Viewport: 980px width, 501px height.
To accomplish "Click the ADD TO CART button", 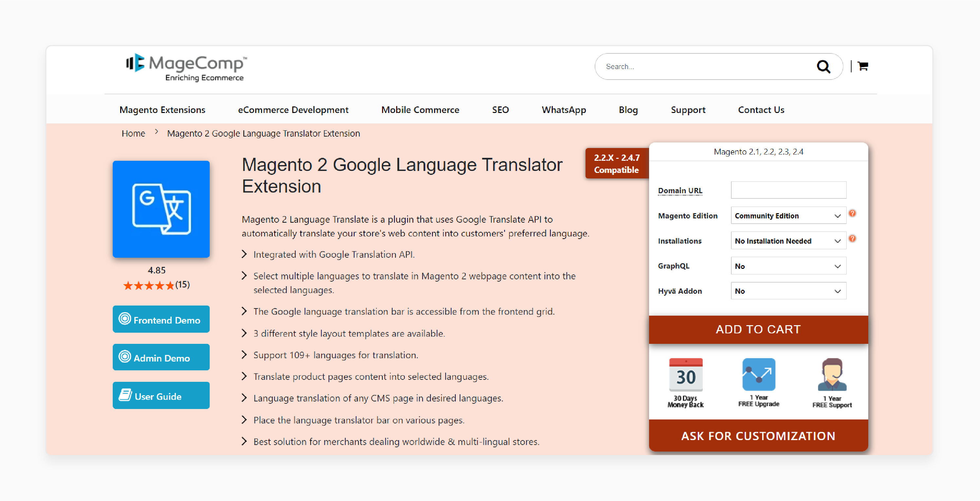I will coord(758,329).
